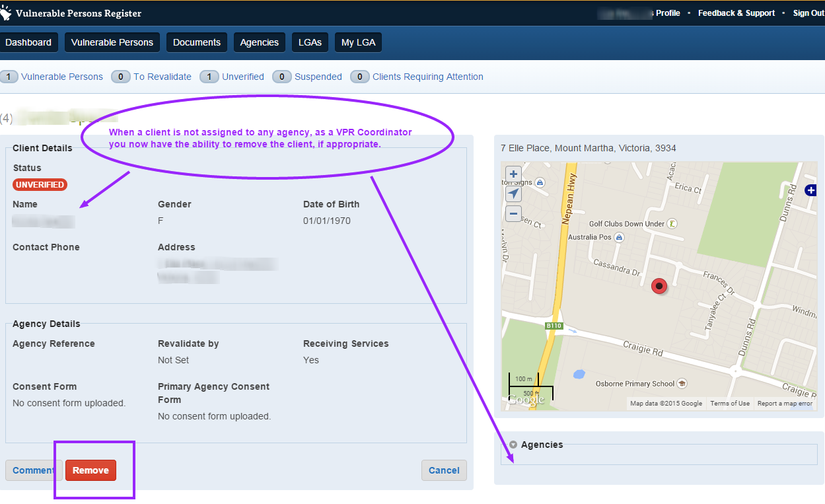Click the Cancel button

click(x=444, y=470)
